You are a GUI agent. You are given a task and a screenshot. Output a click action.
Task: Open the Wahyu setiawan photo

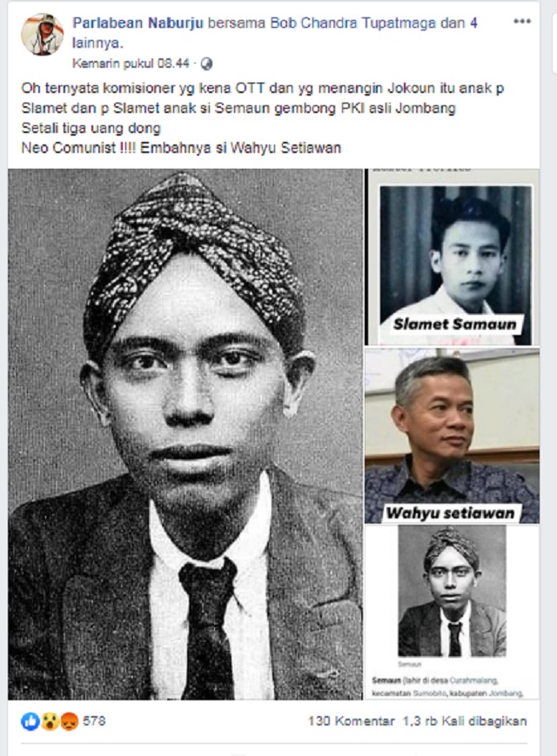[x=452, y=436]
